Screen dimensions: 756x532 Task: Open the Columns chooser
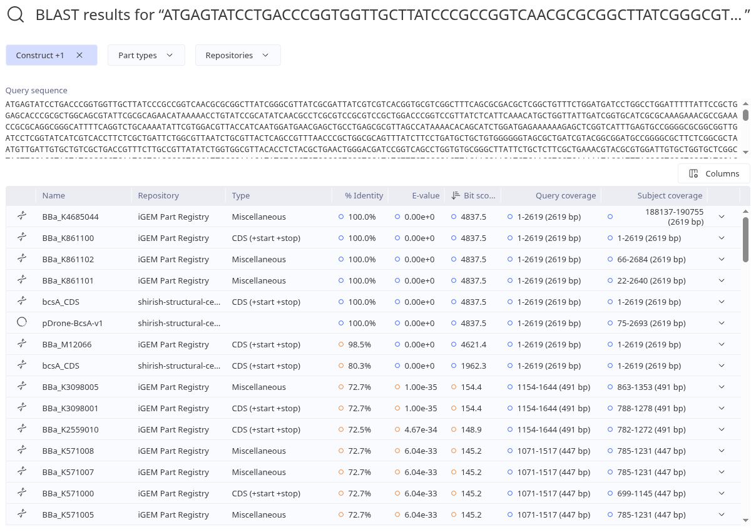713,173
